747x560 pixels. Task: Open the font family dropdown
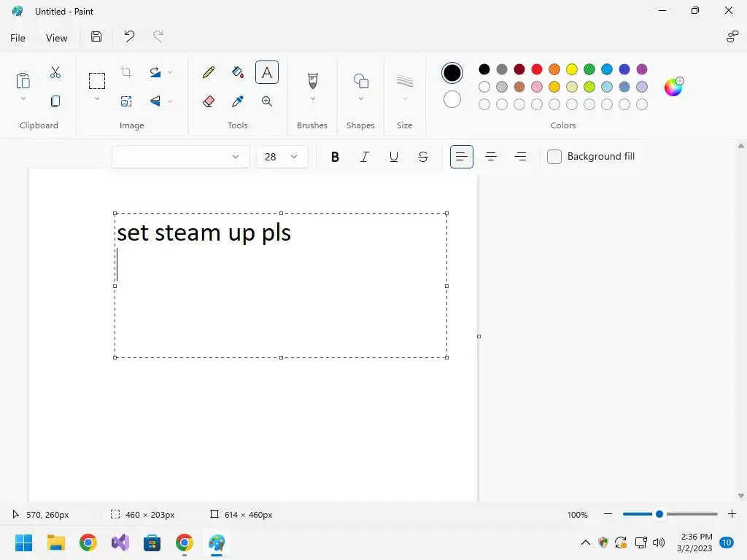(181, 157)
